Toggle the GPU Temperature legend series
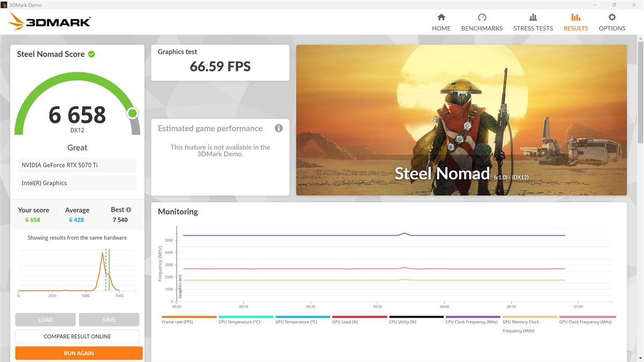Screen dimensions: 644x362 302,320
